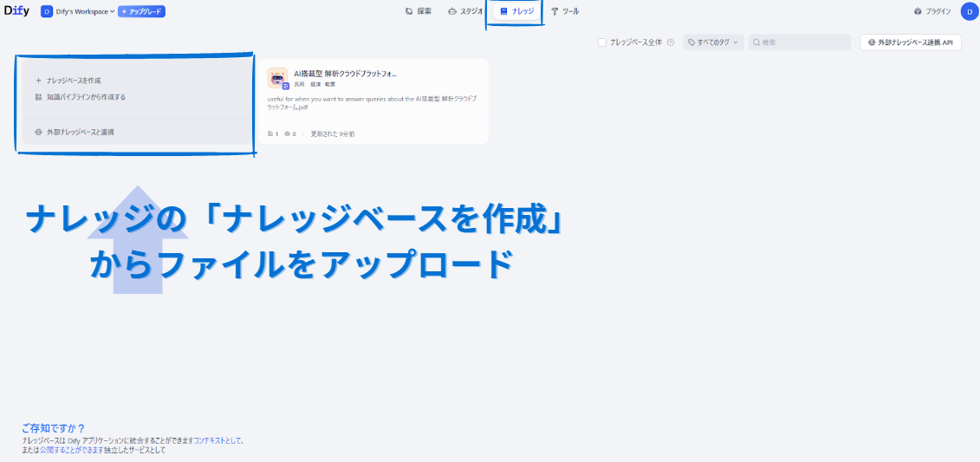Open the プラグイン page

coord(932,11)
